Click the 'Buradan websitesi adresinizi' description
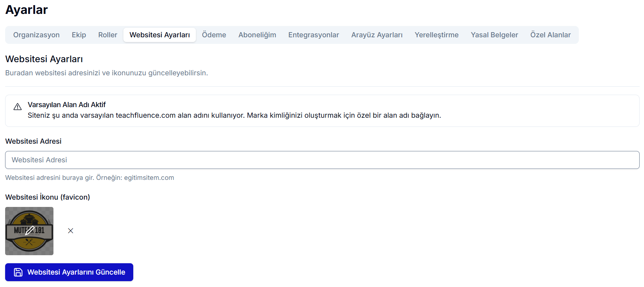 coord(107,73)
